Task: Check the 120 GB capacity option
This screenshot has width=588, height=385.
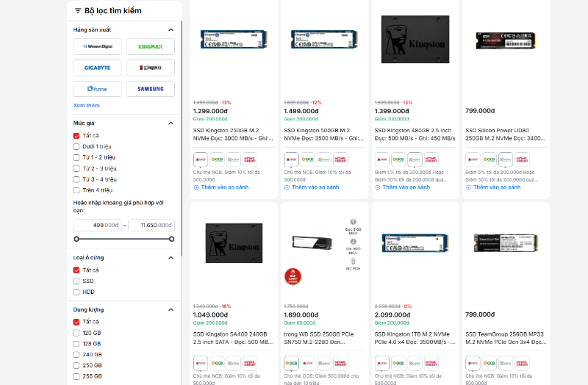Action: [76, 333]
